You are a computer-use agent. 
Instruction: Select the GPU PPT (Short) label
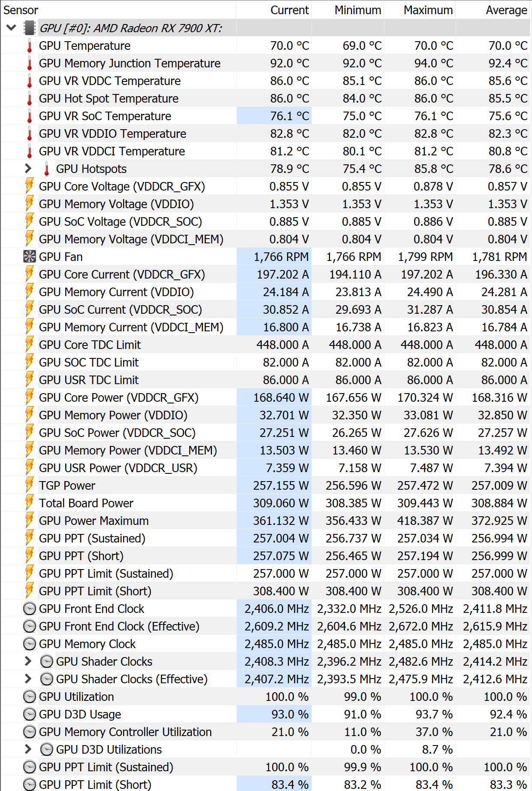pos(81,556)
